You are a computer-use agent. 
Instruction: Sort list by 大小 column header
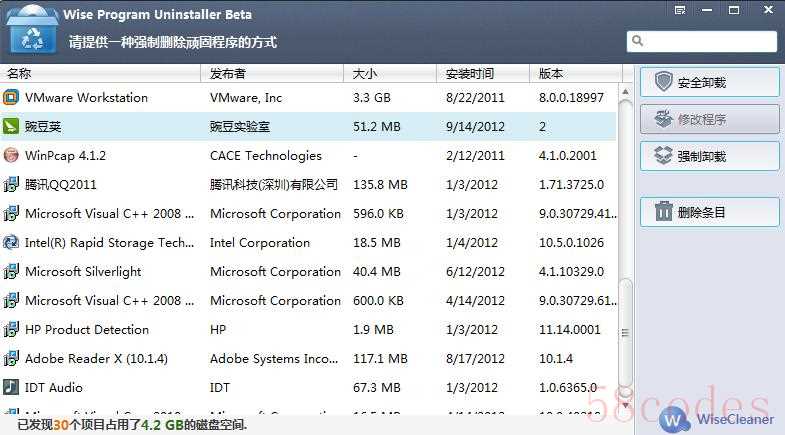pos(390,74)
